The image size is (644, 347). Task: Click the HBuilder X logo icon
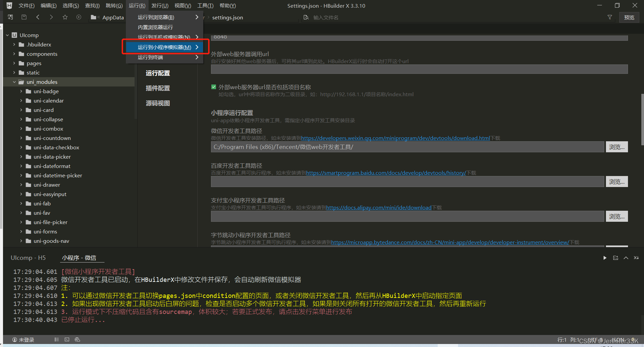tap(9, 6)
